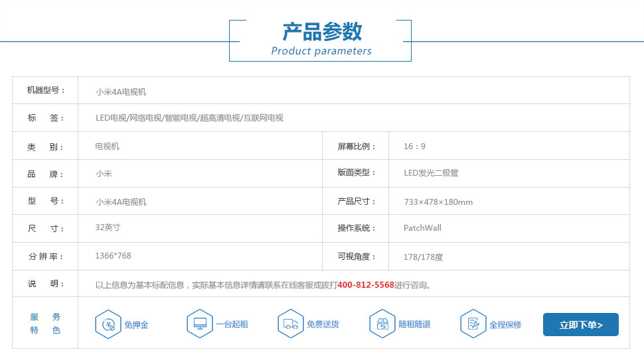Click the 产品参数 heading
The image size is (644, 364).
(x=322, y=32)
